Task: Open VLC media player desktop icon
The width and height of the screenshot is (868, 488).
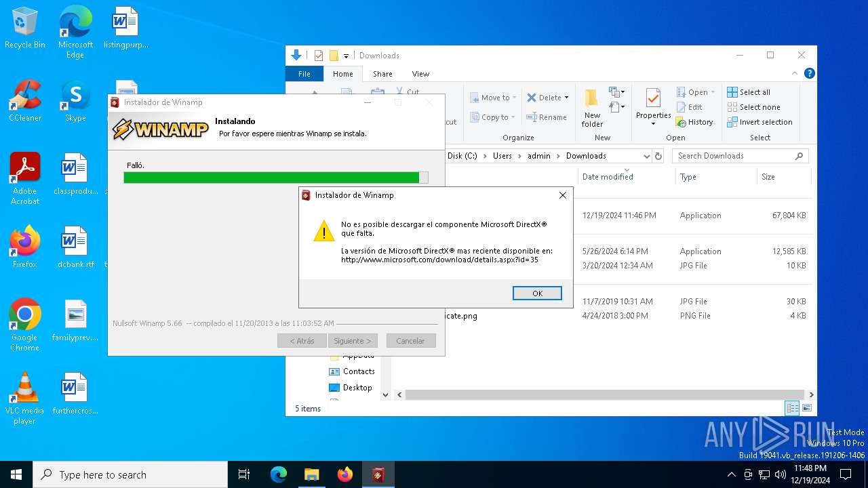Action: click(x=25, y=399)
